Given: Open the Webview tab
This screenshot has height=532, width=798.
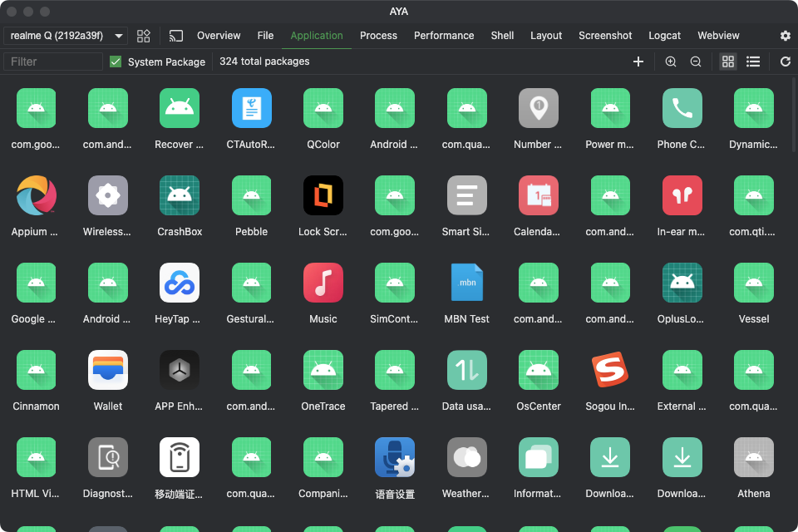Looking at the screenshot, I should 718,36.
